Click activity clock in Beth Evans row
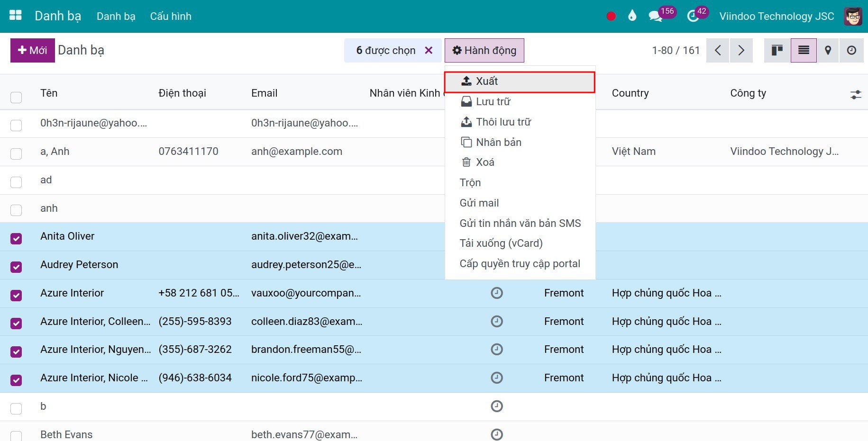 coord(497,434)
